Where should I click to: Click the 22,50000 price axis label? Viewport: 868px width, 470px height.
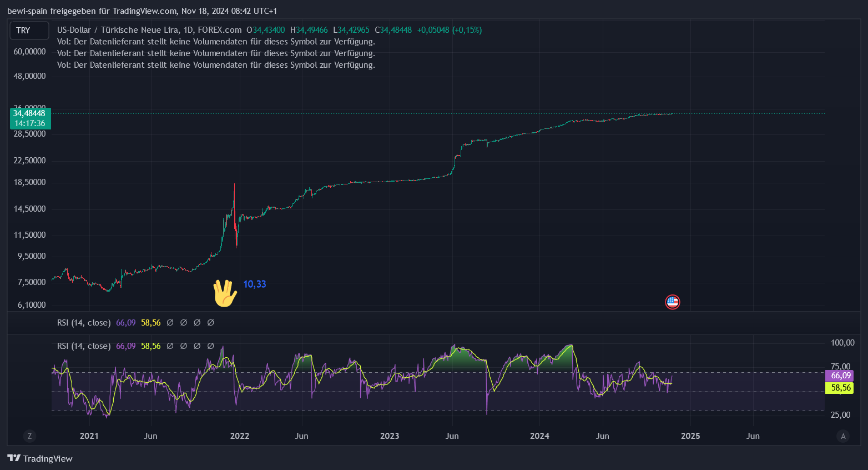pos(29,161)
